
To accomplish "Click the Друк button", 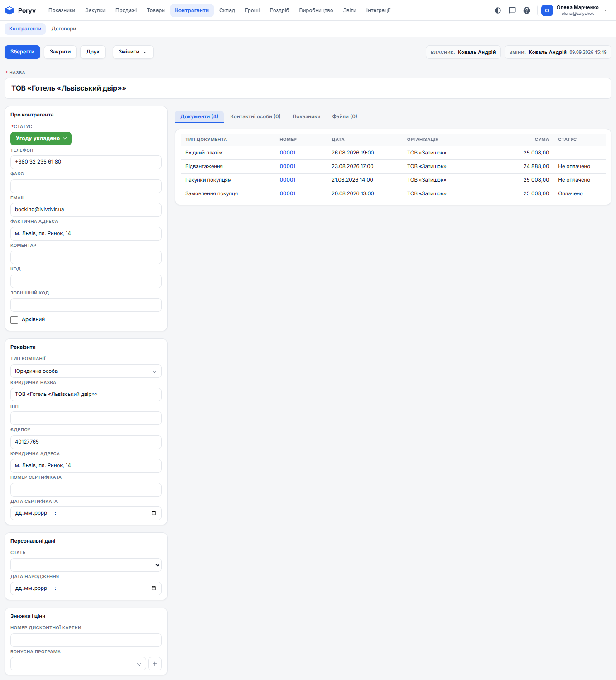I will click(x=93, y=52).
